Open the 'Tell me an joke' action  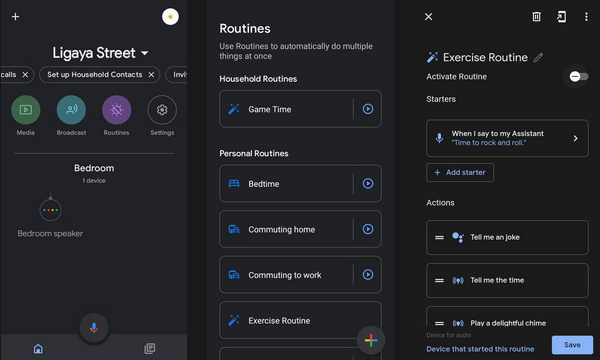pos(507,237)
